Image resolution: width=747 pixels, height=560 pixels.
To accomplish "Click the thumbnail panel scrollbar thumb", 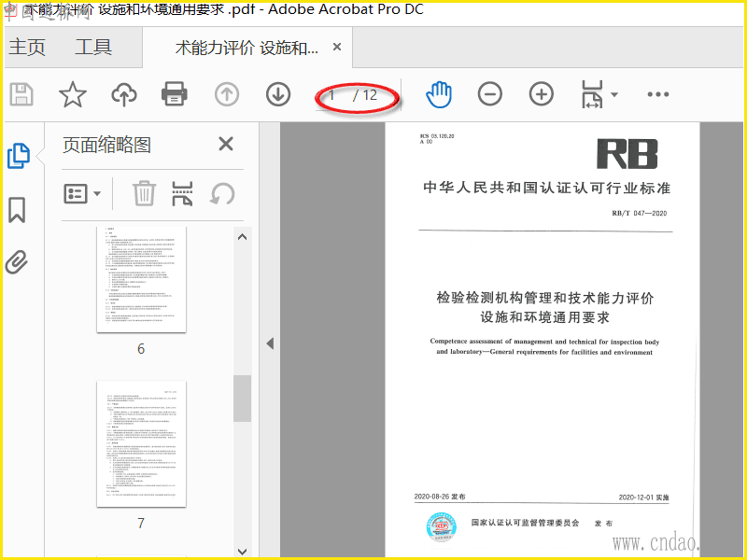I will tap(242, 399).
